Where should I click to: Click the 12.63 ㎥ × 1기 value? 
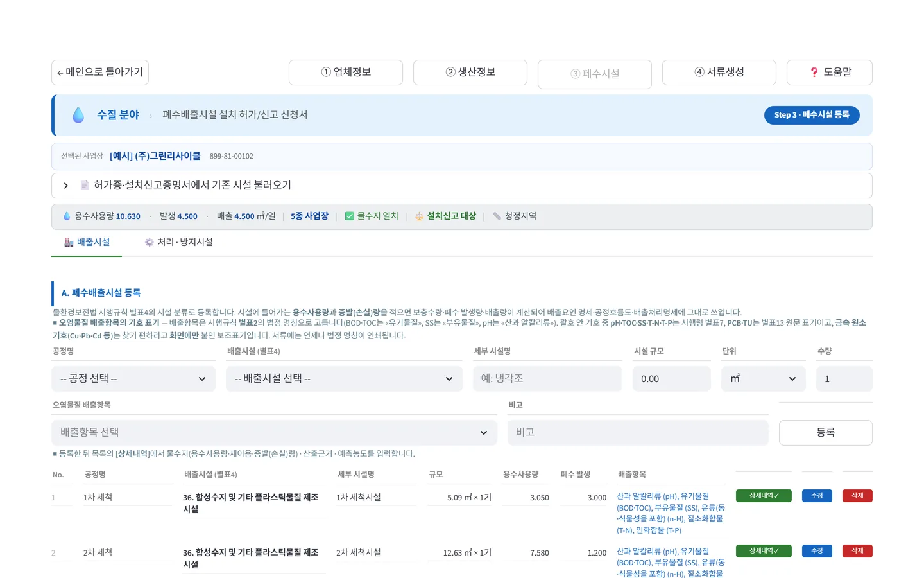(x=467, y=553)
